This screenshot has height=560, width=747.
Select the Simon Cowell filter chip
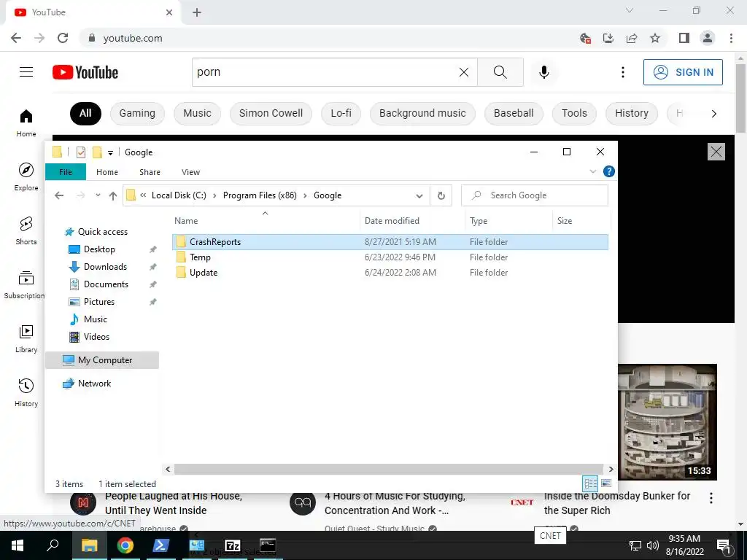tap(271, 113)
